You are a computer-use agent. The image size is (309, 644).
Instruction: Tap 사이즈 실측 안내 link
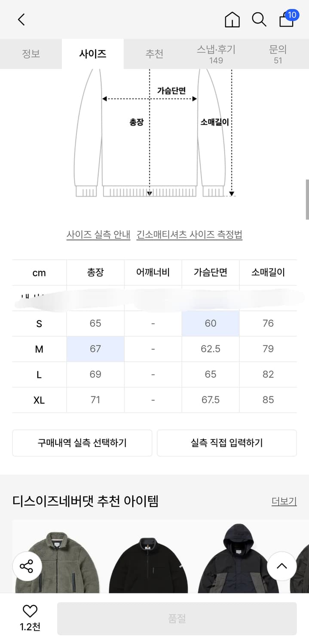point(98,234)
